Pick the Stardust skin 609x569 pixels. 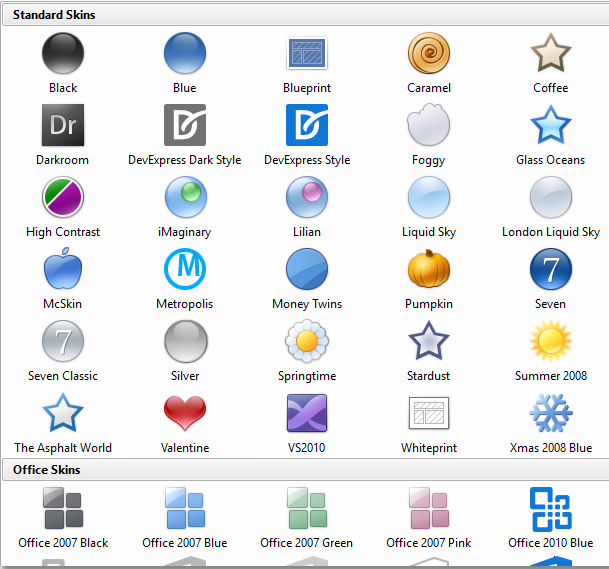(x=429, y=341)
